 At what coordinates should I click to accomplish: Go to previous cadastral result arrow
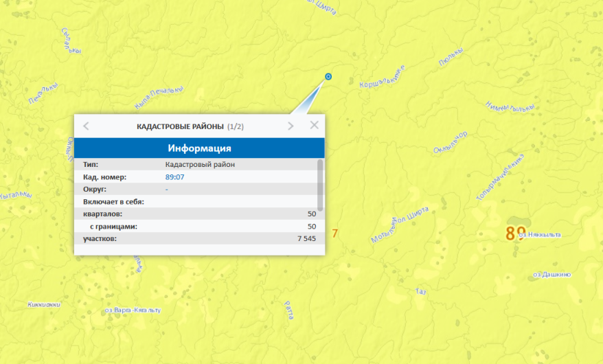(x=86, y=126)
